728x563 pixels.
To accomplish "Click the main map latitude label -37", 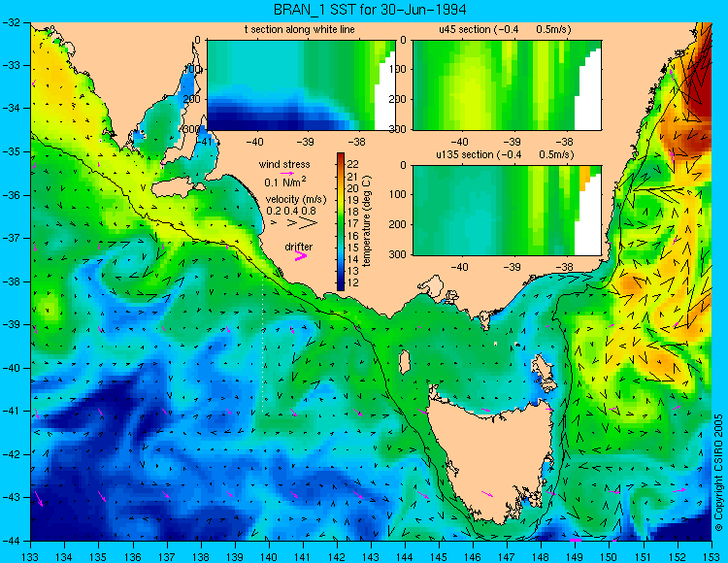I will (x=11, y=238).
